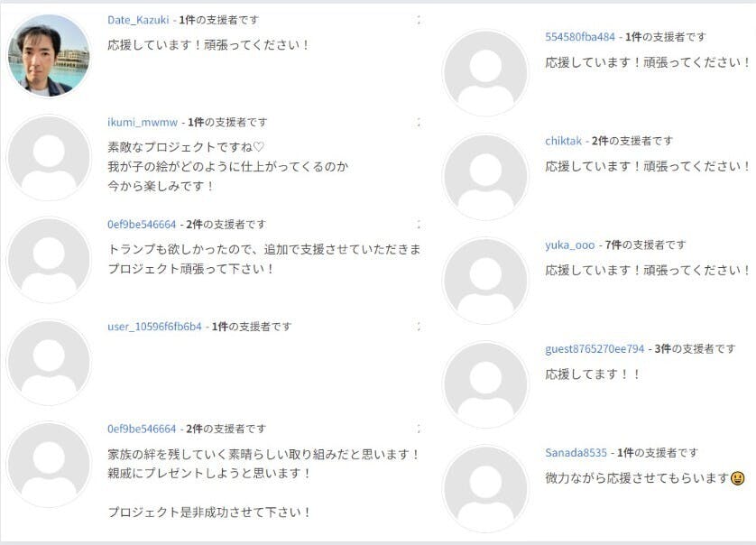Open 0ef9be546664 link above the 家族の絆 comment
756x545 pixels.
(142, 429)
